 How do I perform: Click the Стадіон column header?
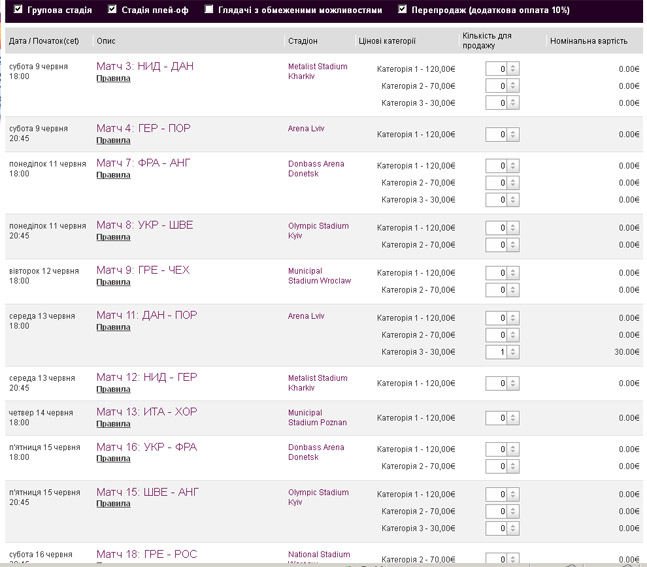[x=303, y=41]
